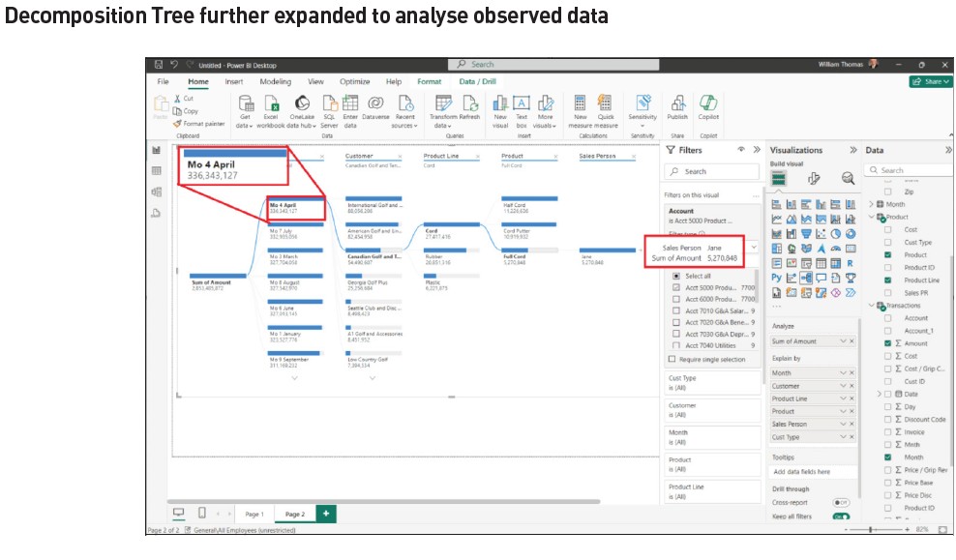Select the Q&A visual icon
Screen dimensions: 956x560
[820, 278]
